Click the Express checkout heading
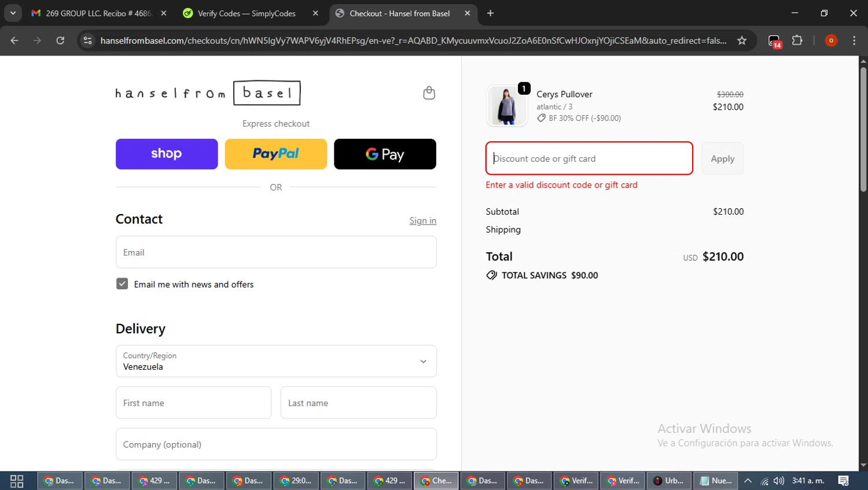 276,124
